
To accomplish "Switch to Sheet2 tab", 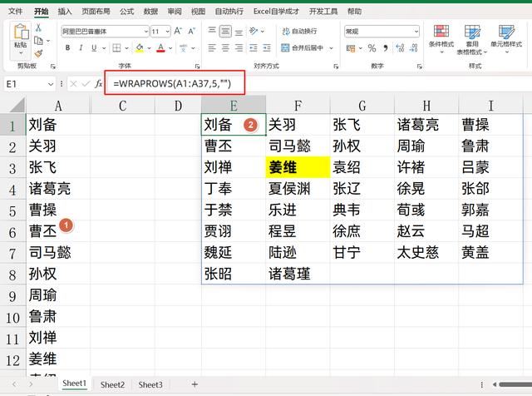I will [112, 385].
